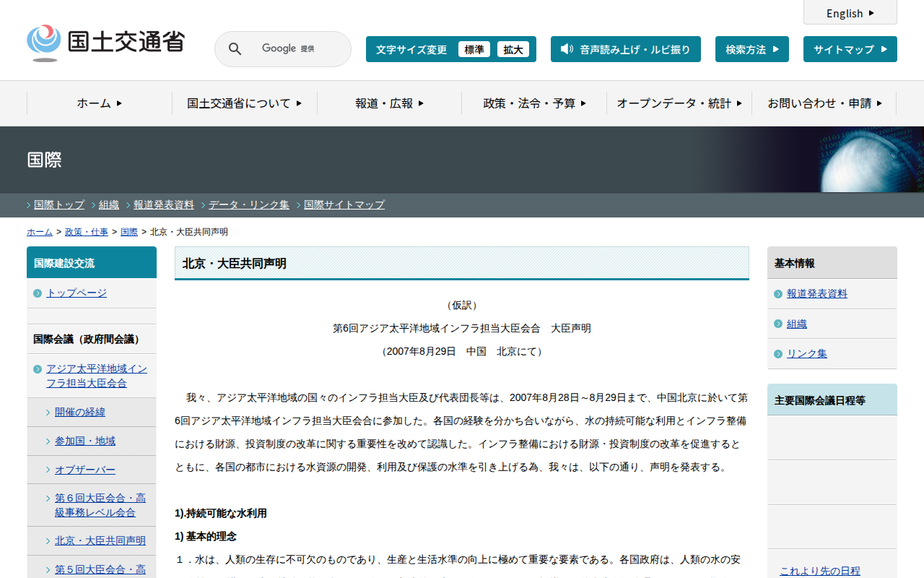
Task: Open the ホーム navigation menu item
Action: [100, 103]
